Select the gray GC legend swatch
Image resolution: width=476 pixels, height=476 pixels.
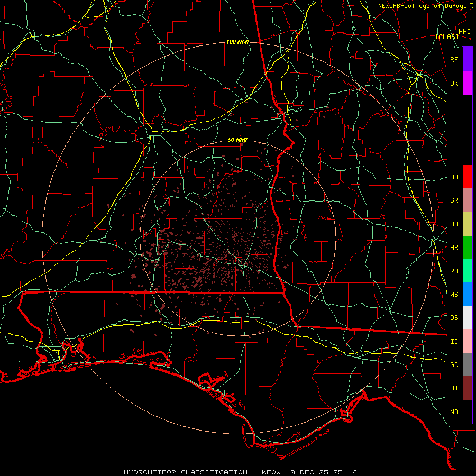point(467,364)
